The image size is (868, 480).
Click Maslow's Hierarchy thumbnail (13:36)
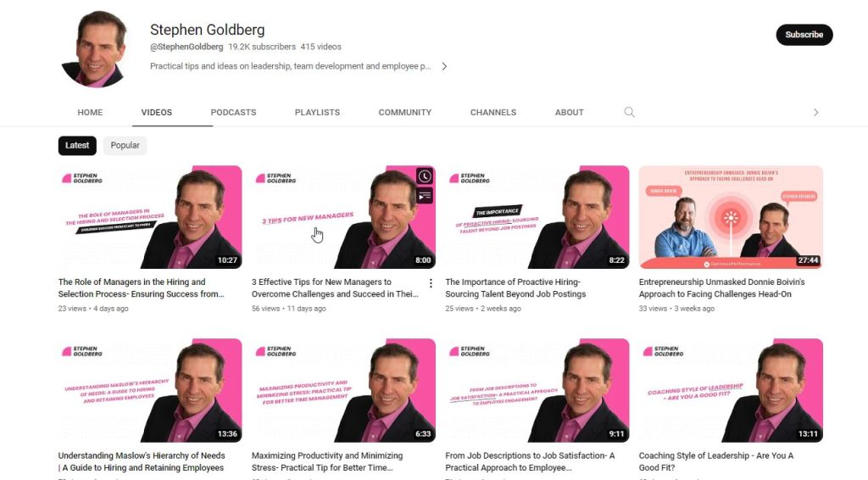[150, 390]
